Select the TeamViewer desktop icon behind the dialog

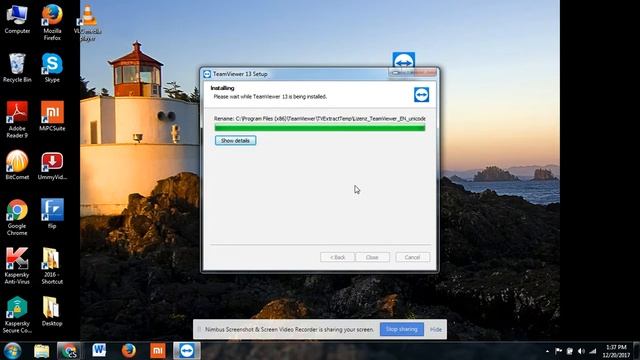pyautogui.click(x=404, y=60)
